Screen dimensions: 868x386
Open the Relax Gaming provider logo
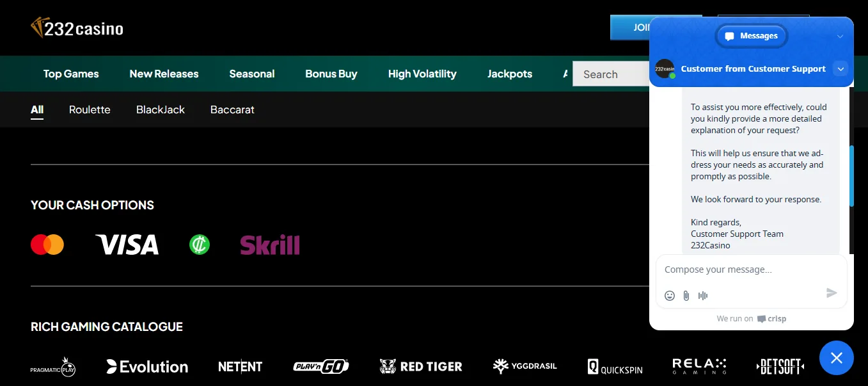699,367
